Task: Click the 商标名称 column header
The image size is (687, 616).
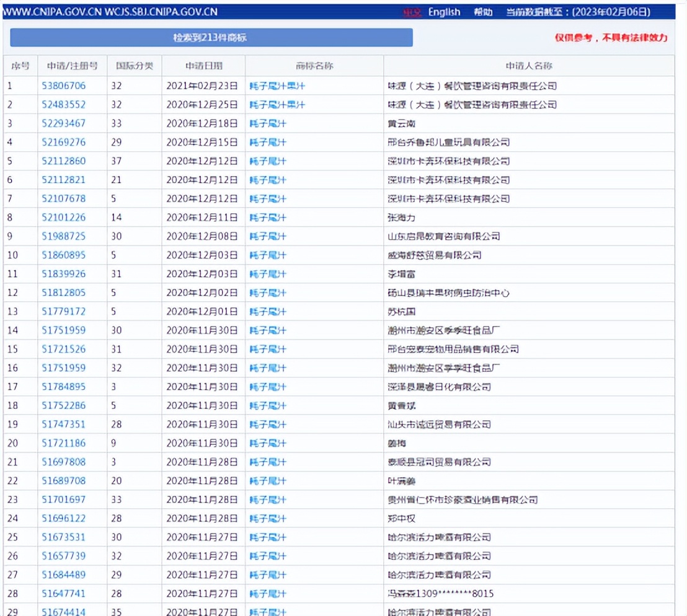Action: (x=314, y=66)
